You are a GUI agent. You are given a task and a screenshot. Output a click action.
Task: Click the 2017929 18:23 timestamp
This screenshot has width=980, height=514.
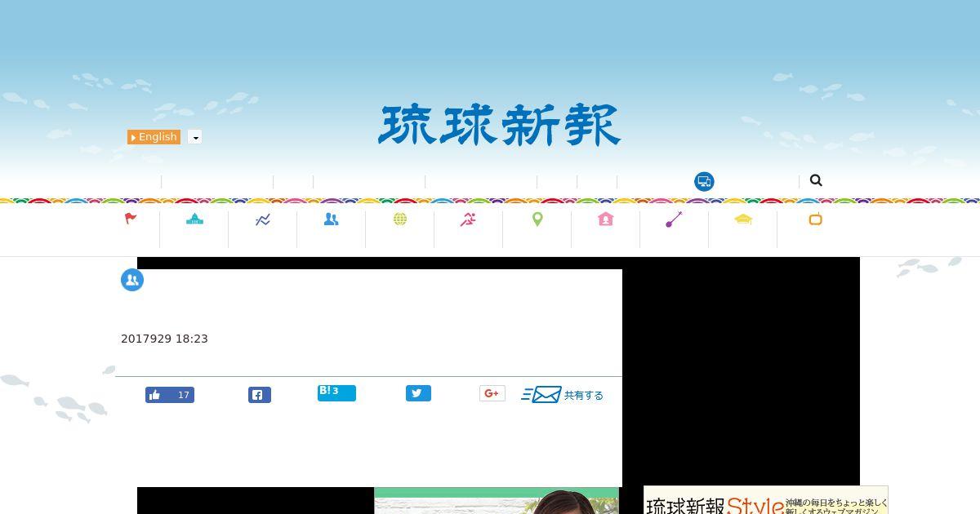tap(164, 339)
